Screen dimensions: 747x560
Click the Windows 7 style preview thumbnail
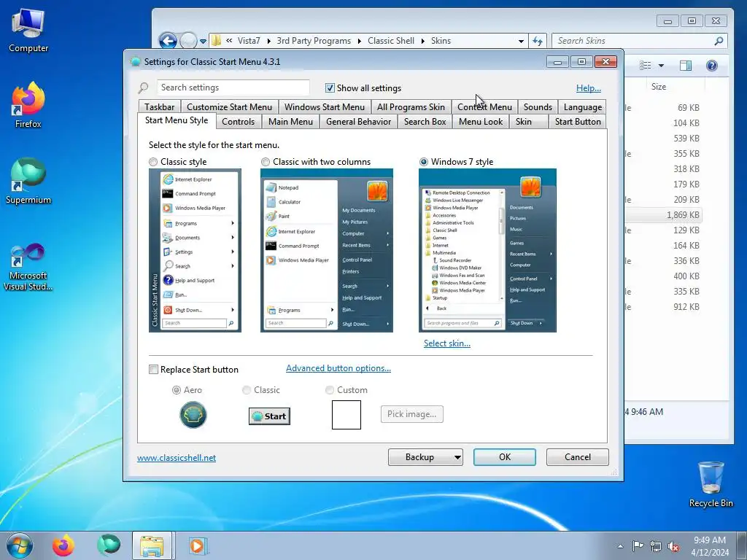point(487,251)
